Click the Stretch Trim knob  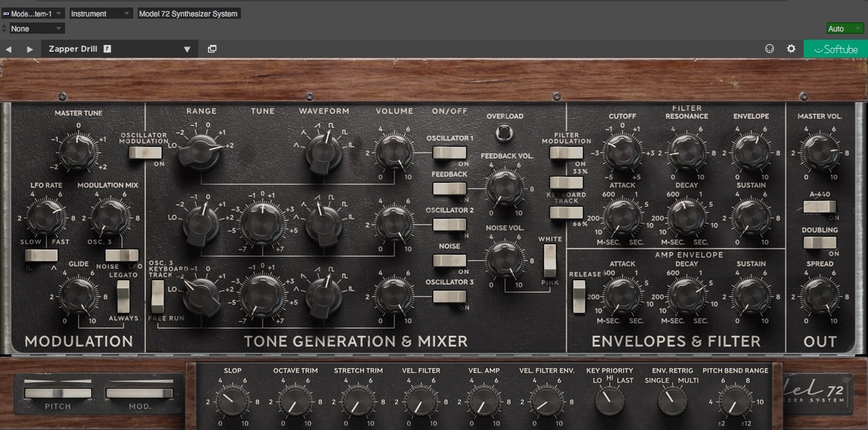[358, 402]
